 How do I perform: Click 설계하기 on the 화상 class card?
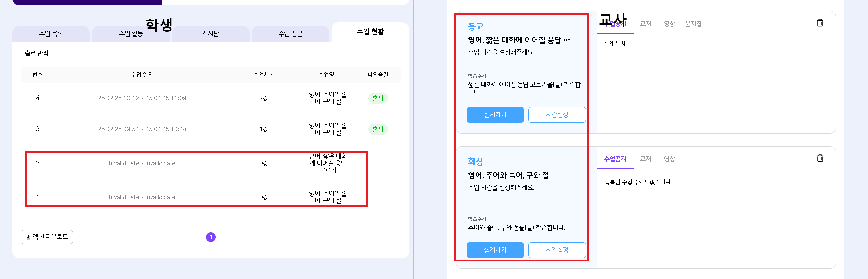point(495,250)
